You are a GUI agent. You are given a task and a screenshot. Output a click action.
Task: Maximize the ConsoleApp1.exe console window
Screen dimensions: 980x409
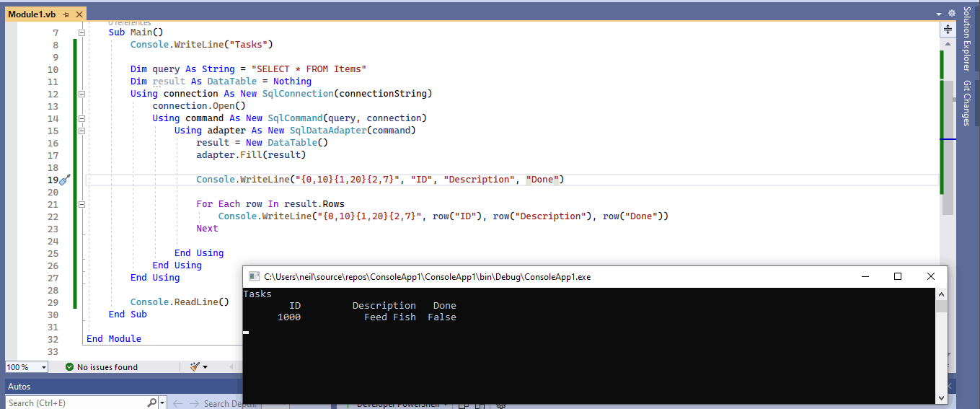tap(898, 276)
